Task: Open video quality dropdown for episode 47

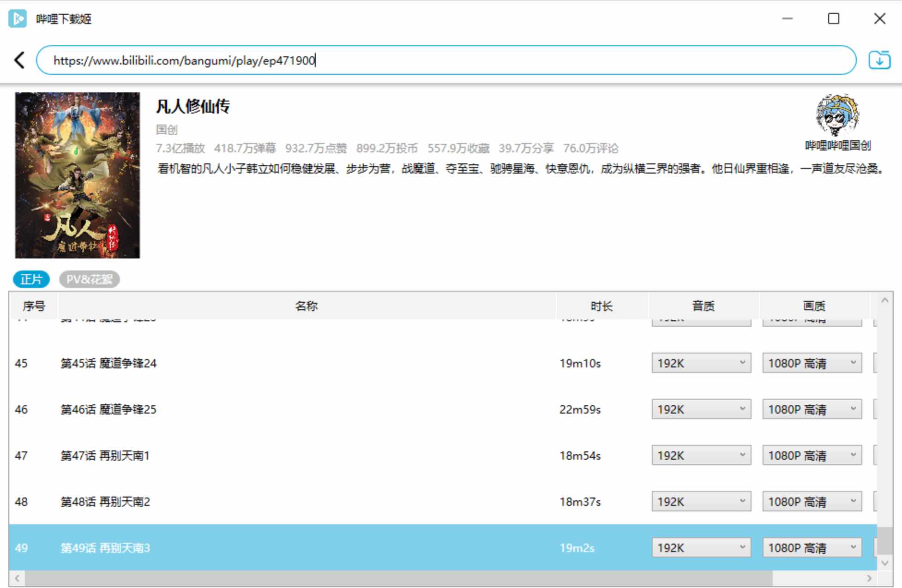Action: 812,455
